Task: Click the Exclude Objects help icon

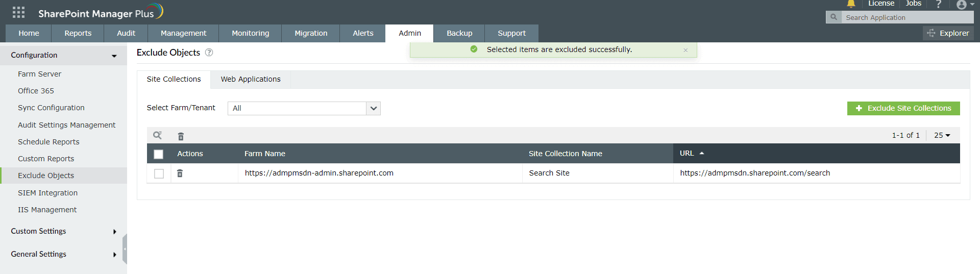Action: [209, 53]
